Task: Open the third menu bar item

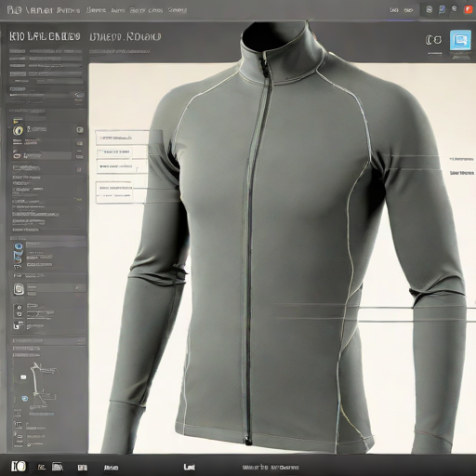Action: click(96, 10)
